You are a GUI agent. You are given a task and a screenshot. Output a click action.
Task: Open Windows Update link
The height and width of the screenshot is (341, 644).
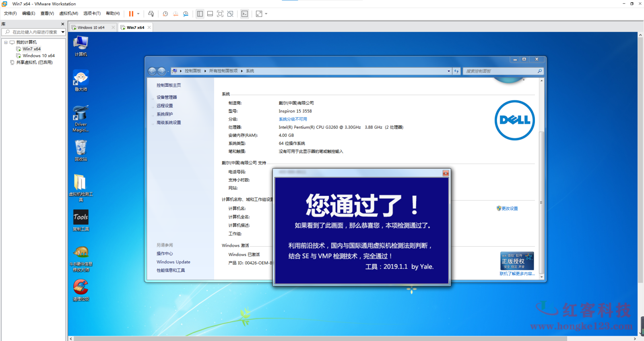[x=173, y=262]
